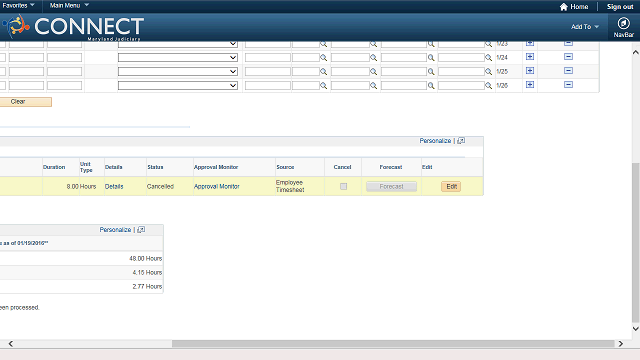Select the 'Employee Timesheet' source text
The image size is (640, 360).
point(290,186)
